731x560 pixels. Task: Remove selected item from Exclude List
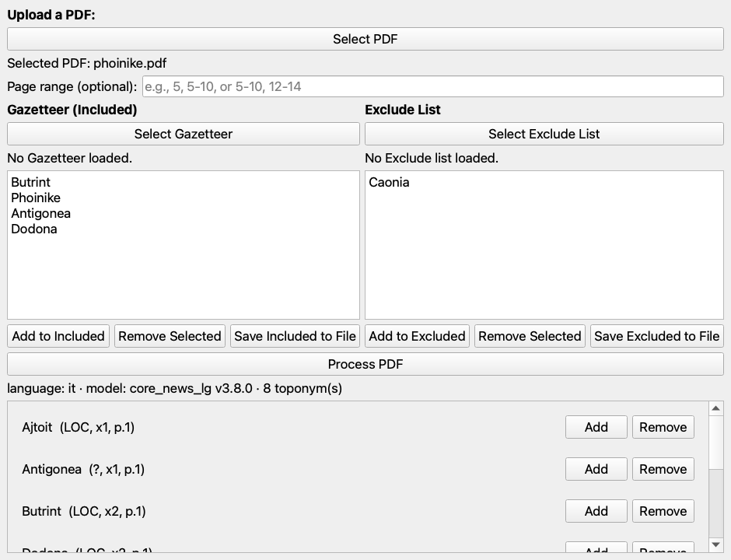tap(530, 336)
